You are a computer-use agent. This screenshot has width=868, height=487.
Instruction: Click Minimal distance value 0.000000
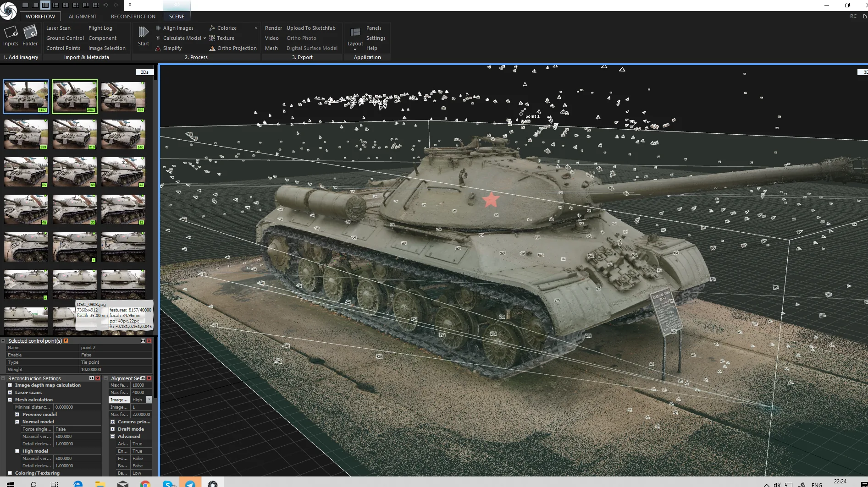coord(77,407)
